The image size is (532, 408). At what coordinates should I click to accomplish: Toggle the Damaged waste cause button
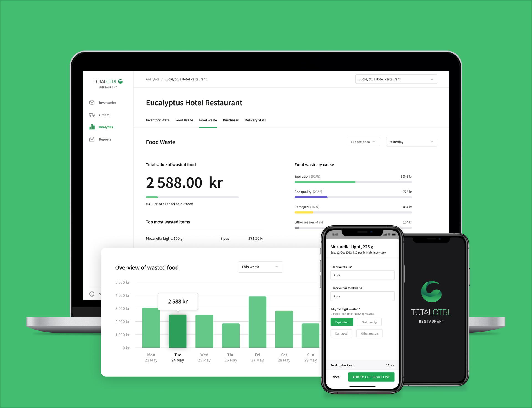pos(341,331)
